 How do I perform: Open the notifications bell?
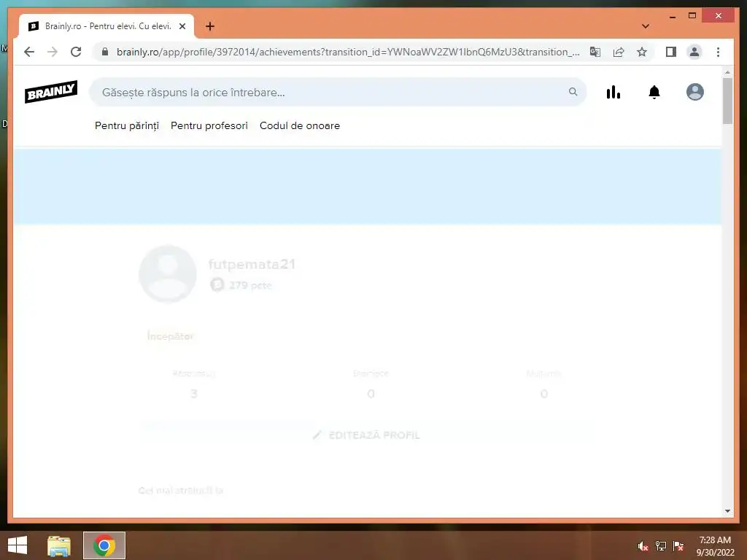point(654,92)
